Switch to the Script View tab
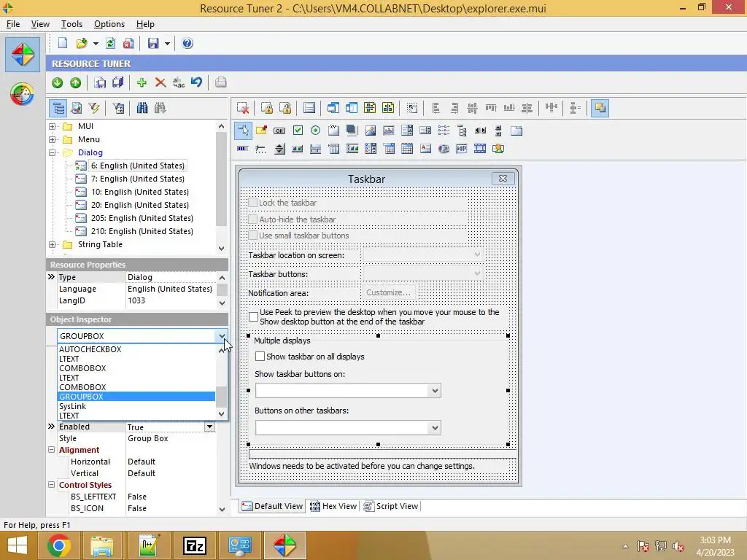The image size is (747, 560). [391, 506]
